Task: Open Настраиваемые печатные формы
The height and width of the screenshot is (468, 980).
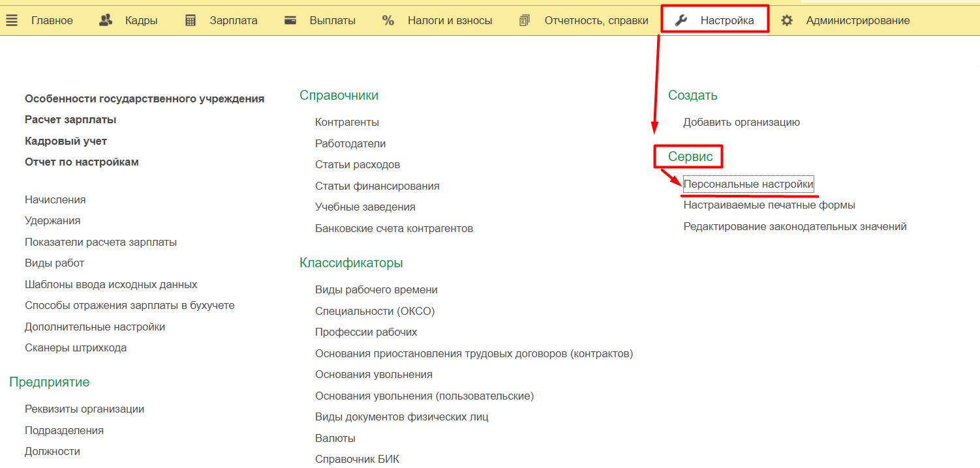Action: click(769, 205)
